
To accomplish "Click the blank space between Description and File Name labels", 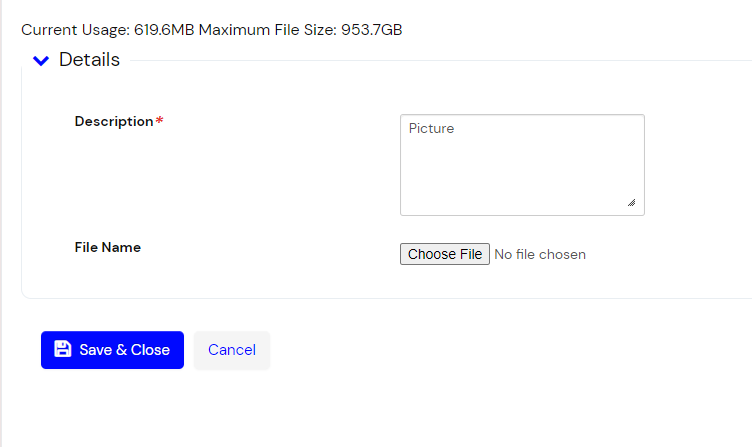I will pos(110,185).
